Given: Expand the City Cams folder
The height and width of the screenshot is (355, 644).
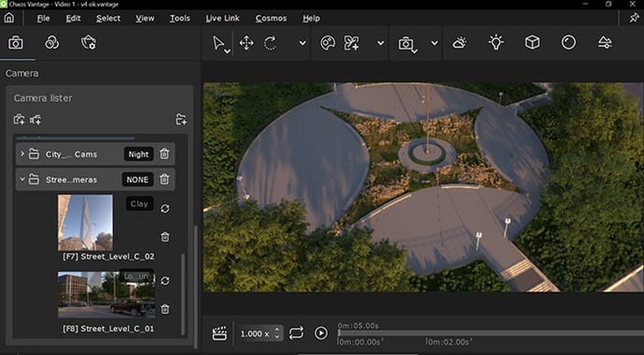Looking at the screenshot, I should (x=22, y=154).
